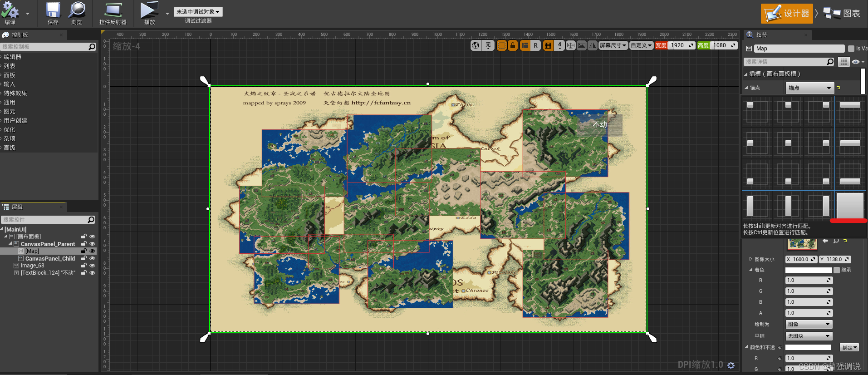Click the mirror flip icon in viewport toolbar

coord(593,45)
